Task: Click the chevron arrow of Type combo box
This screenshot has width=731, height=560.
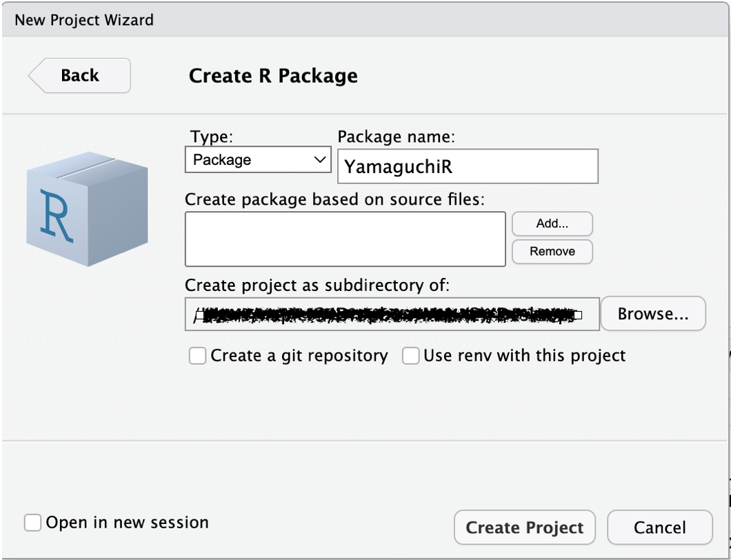Action: coord(320,160)
